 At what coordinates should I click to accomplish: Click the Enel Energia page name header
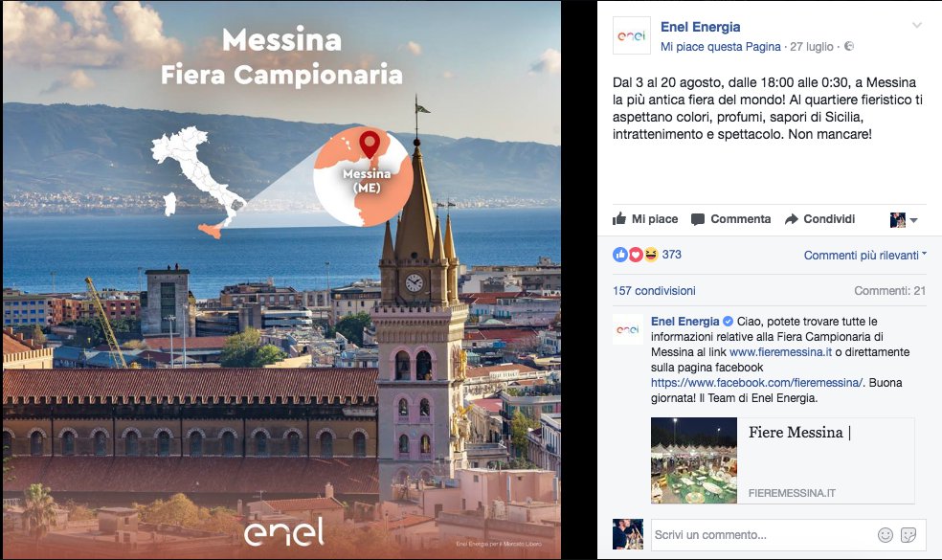(x=700, y=27)
